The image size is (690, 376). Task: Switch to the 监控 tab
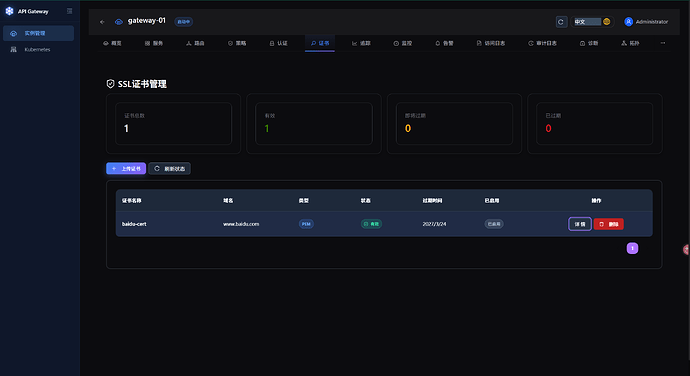(403, 43)
